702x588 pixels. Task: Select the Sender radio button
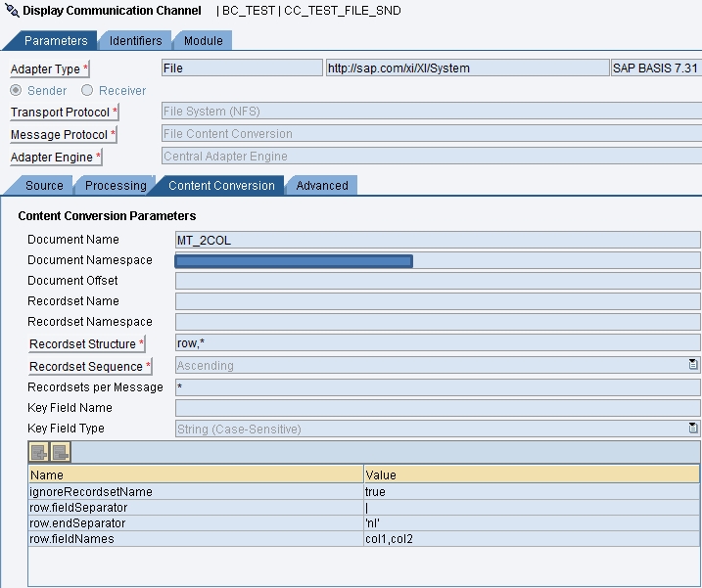pos(16,90)
